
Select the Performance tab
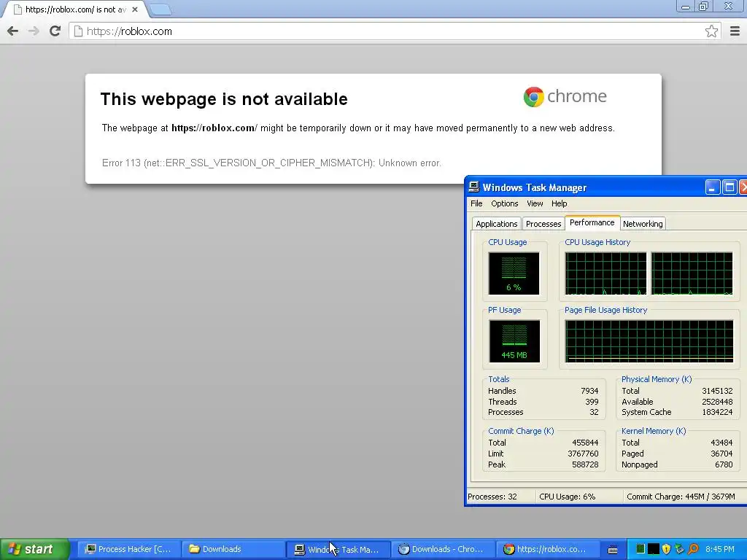(x=592, y=222)
